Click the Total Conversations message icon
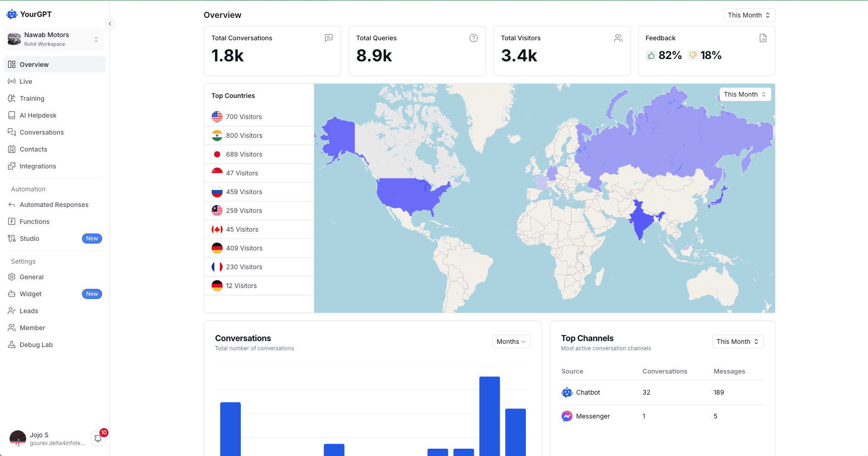 coord(329,38)
